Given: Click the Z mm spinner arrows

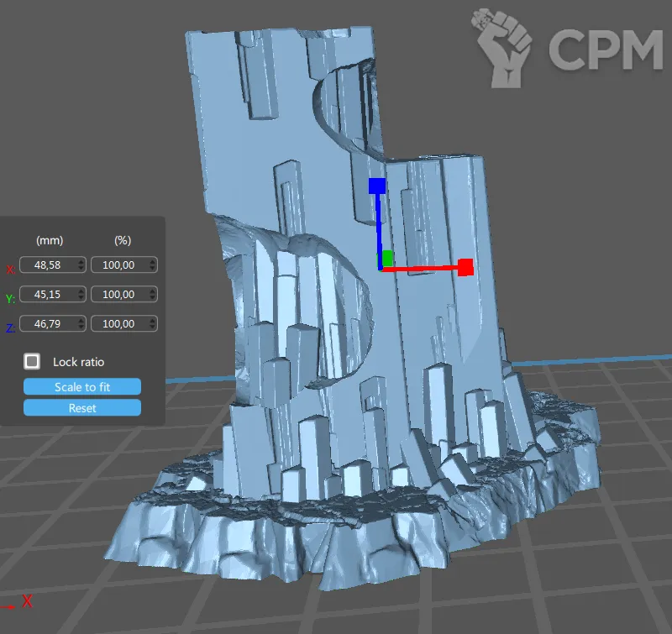Looking at the screenshot, I should tap(81, 323).
